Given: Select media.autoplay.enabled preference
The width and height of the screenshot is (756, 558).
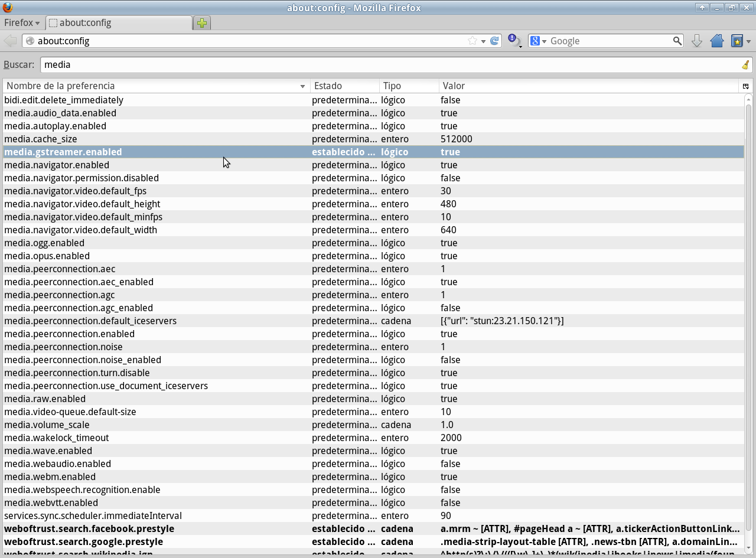Looking at the screenshot, I should [373, 126].
